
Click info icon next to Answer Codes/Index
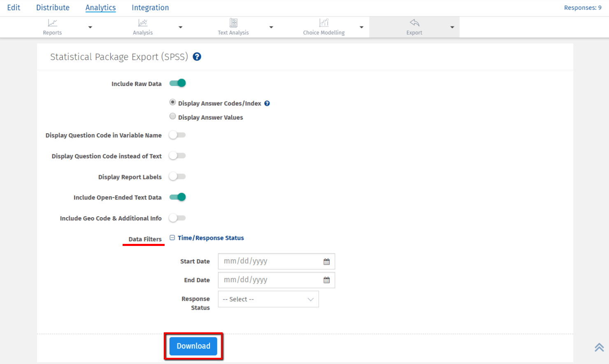[267, 104]
